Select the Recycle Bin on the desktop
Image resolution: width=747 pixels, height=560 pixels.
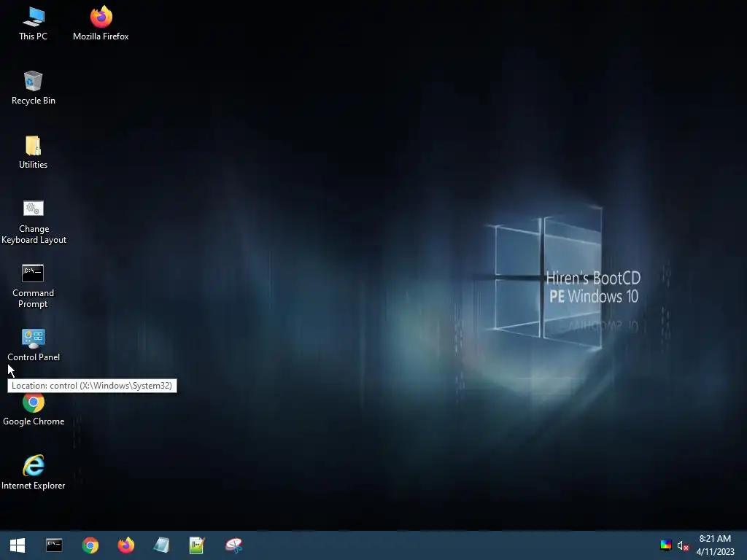point(33,87)
